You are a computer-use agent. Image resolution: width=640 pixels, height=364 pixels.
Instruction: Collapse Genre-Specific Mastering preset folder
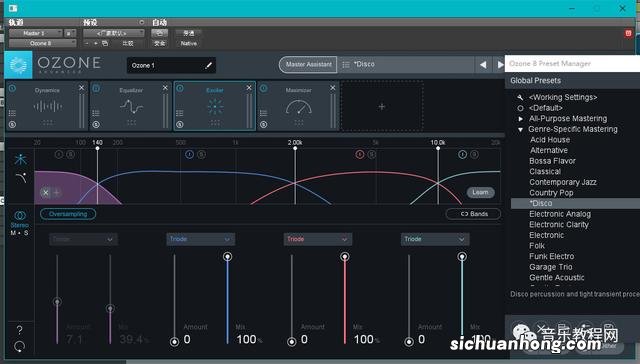tap(520, 129)
